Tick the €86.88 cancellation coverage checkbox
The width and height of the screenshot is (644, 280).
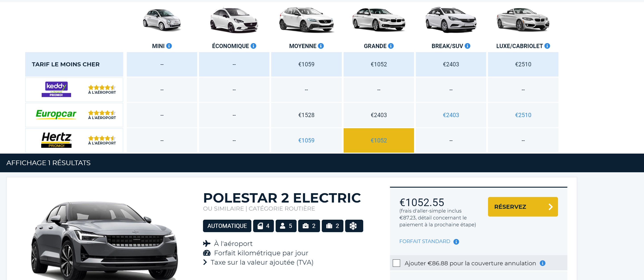[396, 263]
